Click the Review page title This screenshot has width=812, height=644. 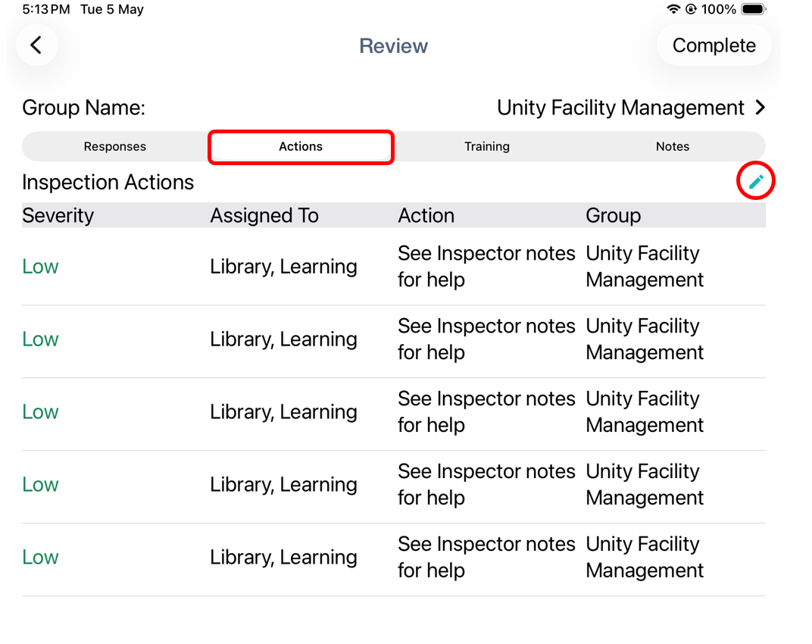[x=394, y=45]
